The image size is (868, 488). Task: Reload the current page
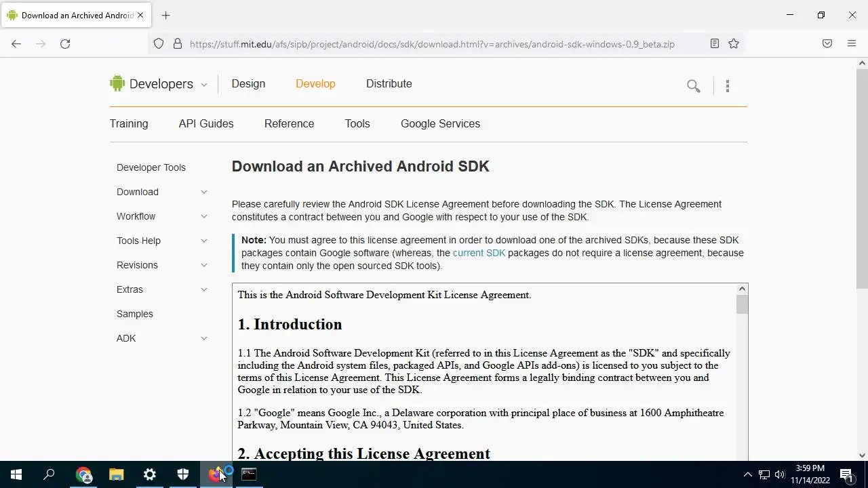click(x=65, y=43)
